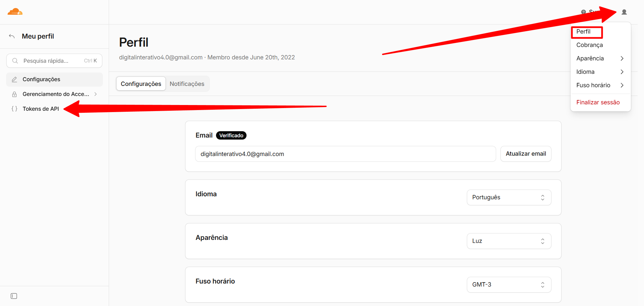Image resolution: width=644 pixels, height=306 pixels.
Task: Expand the Aparência submenu
Action: point(600,58)
